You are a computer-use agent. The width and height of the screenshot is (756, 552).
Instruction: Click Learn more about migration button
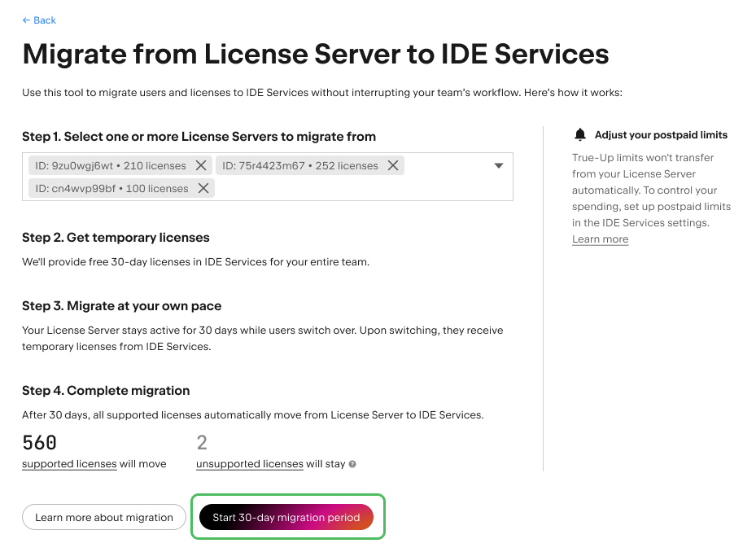pos(104,517)
